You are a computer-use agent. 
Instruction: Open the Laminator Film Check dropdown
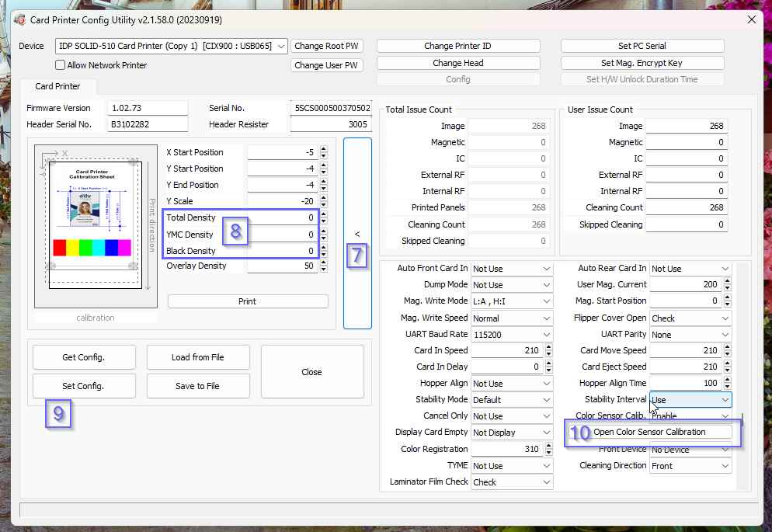(512, 482)
